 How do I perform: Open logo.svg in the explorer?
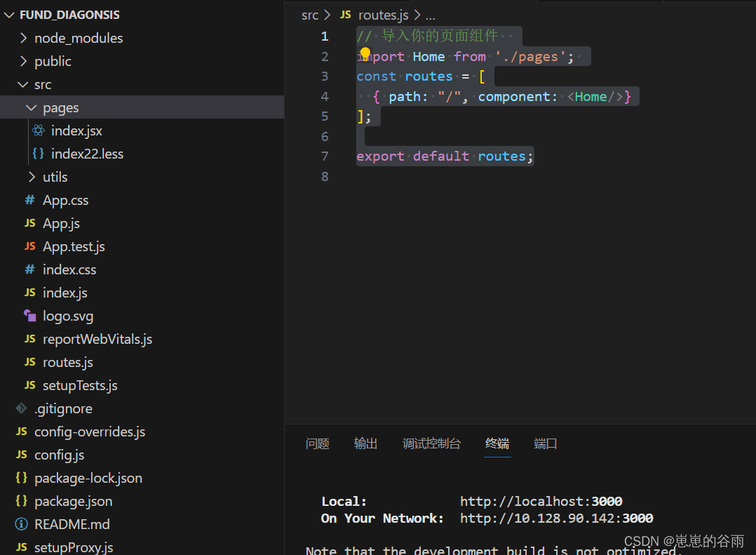[x=68, y=316]
